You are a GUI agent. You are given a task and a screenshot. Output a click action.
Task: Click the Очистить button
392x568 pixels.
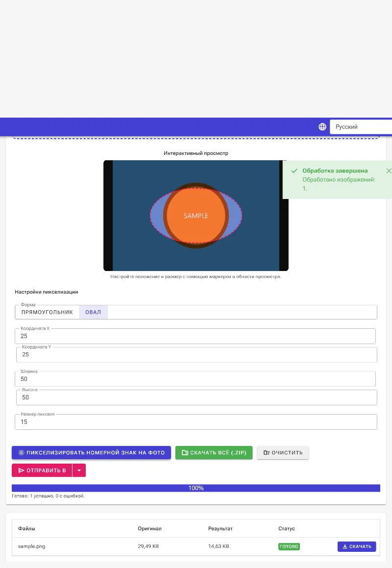(x=283, y=452)
